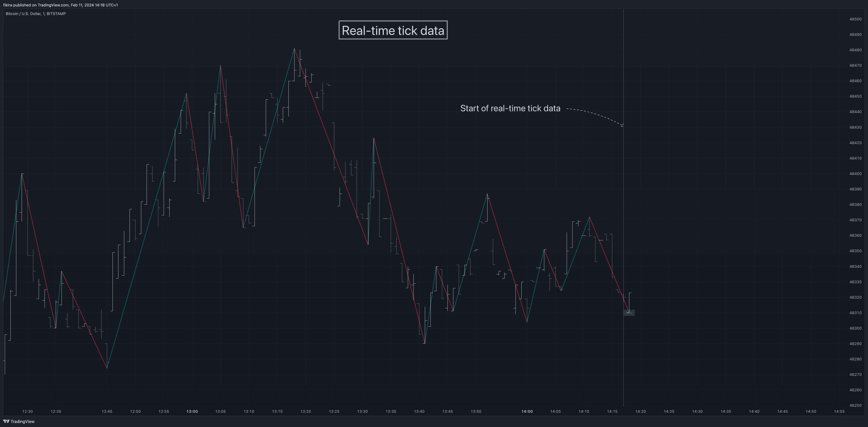The height and width of the screenshot is (427, 868).
Task: Click the TradingView logo icon at bottom
Action: coord(6,421)
